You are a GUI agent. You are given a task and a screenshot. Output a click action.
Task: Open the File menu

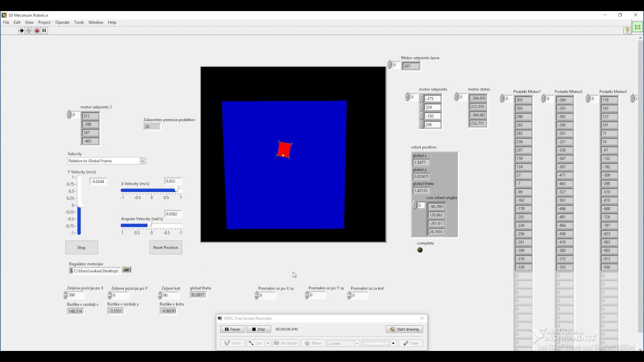[6, 23]
